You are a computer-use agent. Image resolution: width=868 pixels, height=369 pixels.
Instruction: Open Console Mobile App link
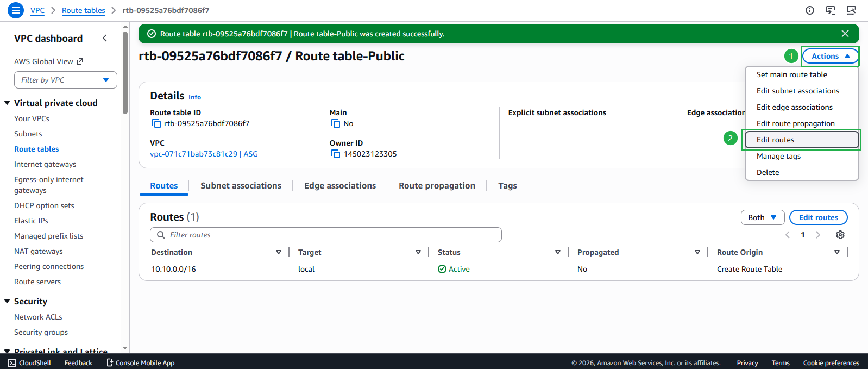pos(140,362)
